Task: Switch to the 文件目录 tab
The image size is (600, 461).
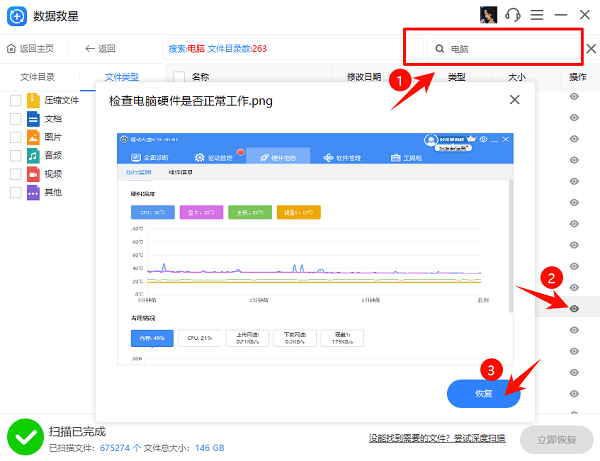Action: pyautogui.click(x=39, y=77)
